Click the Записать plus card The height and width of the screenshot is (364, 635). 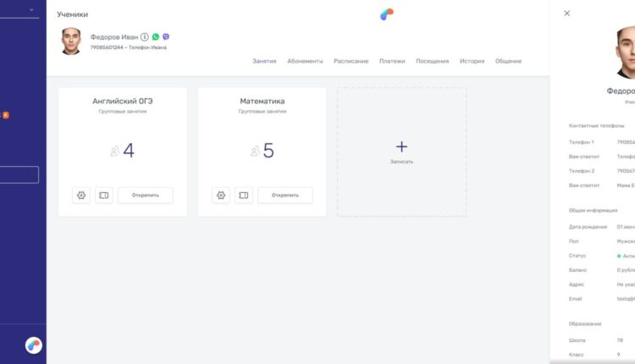coord(401,152)
